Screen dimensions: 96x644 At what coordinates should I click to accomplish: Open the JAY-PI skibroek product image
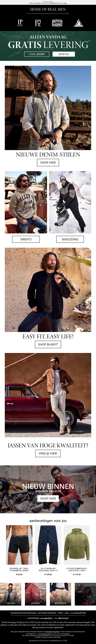pos(48,545)
